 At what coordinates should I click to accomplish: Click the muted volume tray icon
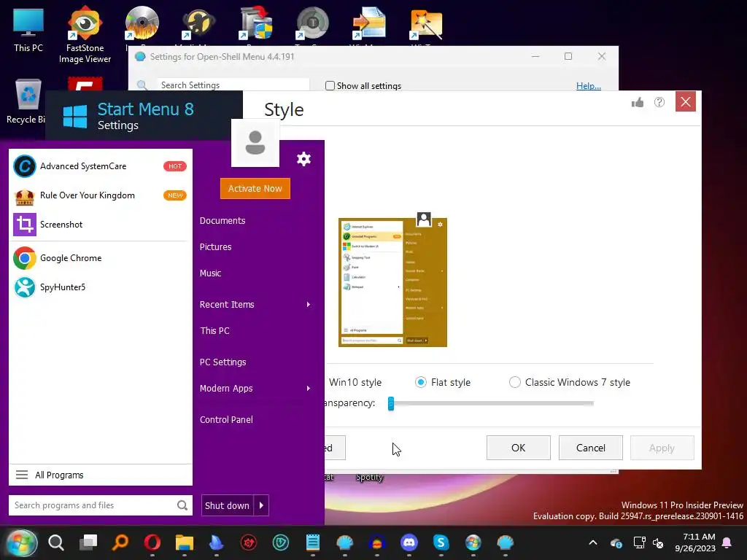(x=658, y=542)
